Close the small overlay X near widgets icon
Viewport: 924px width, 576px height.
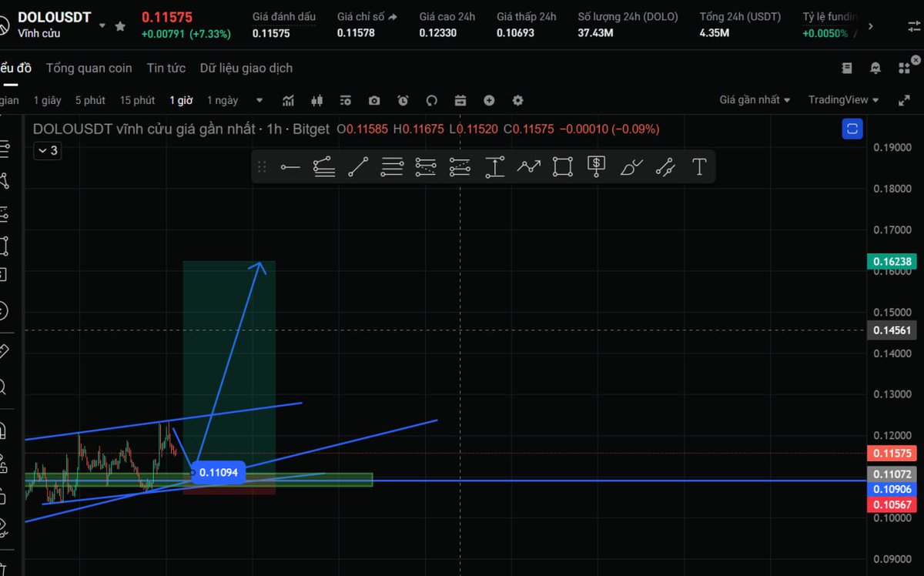coord(916,59)
